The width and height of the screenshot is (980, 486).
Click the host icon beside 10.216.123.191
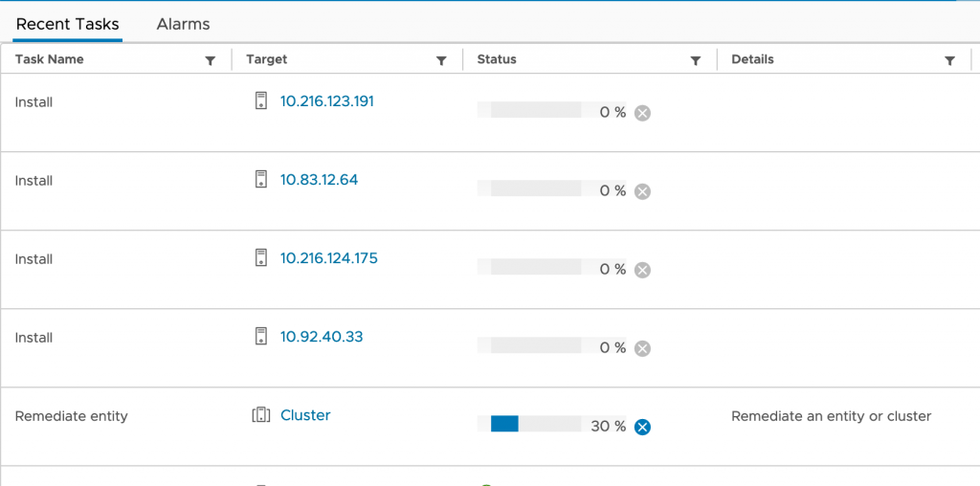pyautogui.click(x=261, y=100)
